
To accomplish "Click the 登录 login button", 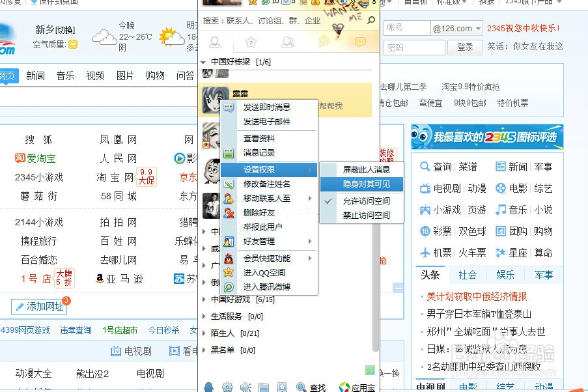I will click(465, 47).
